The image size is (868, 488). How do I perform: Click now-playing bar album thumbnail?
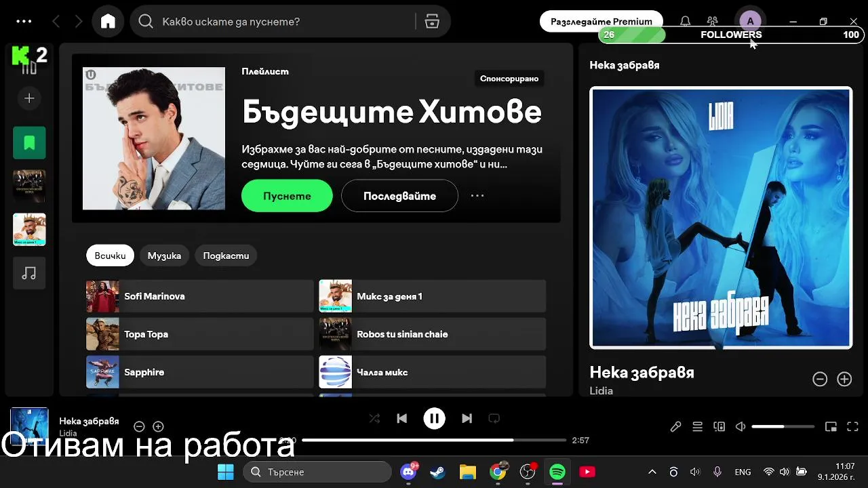[29, 427]
